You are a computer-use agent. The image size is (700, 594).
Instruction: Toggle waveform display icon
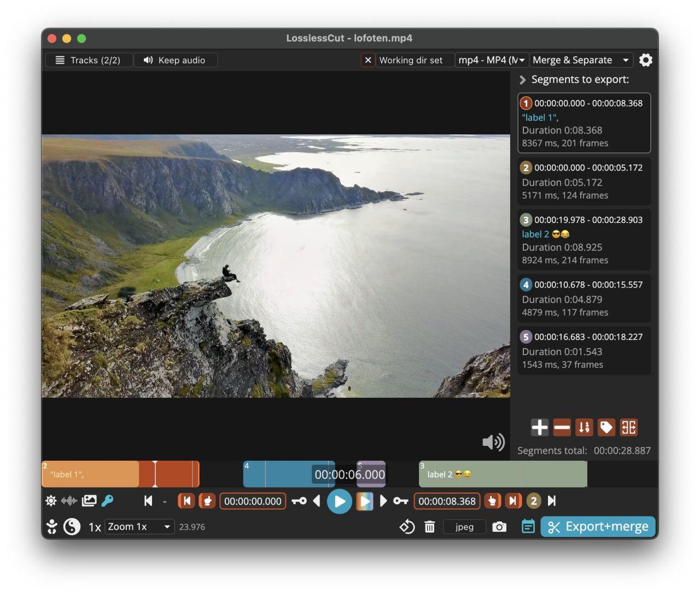click(x=69, y=501)
